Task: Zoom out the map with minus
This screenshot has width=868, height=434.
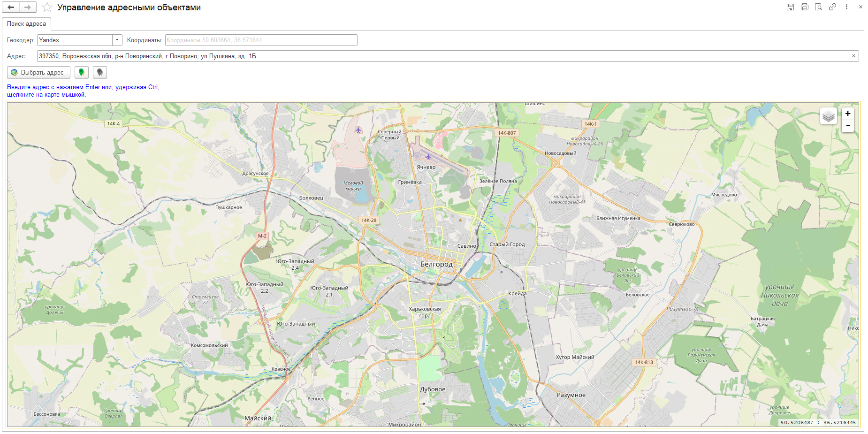Action: point(848,126)
